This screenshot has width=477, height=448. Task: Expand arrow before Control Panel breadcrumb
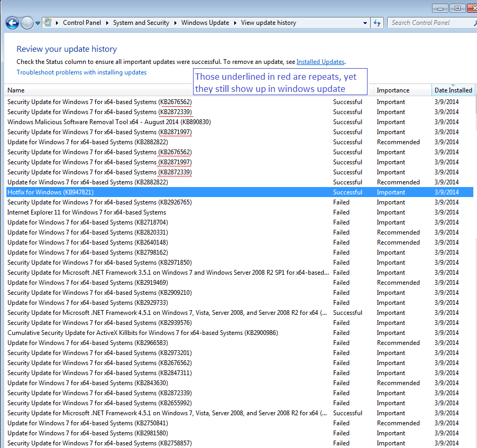57,23
